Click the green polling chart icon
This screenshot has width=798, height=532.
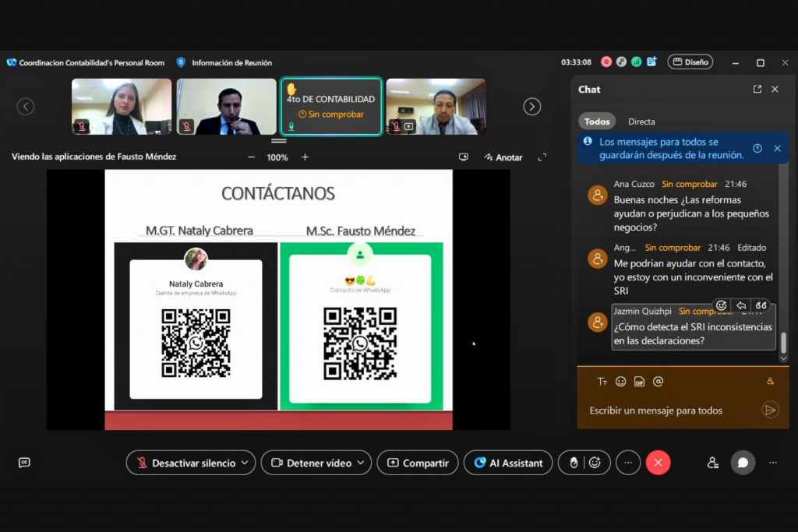[636, 62]
